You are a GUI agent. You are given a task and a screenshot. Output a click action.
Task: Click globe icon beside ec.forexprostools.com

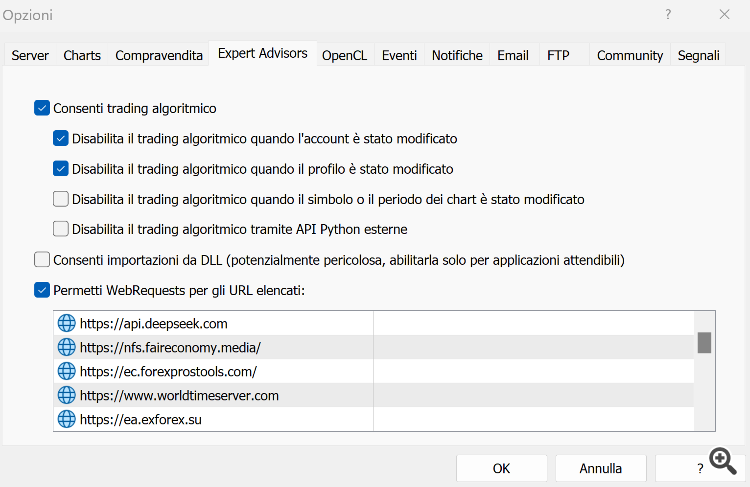coord(66,371)
